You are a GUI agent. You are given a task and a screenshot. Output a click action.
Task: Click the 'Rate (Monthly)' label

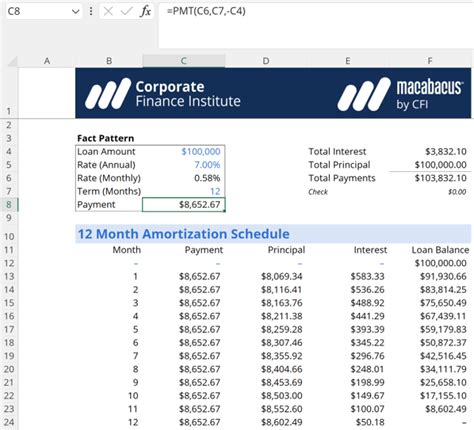(x=109, y=178)
